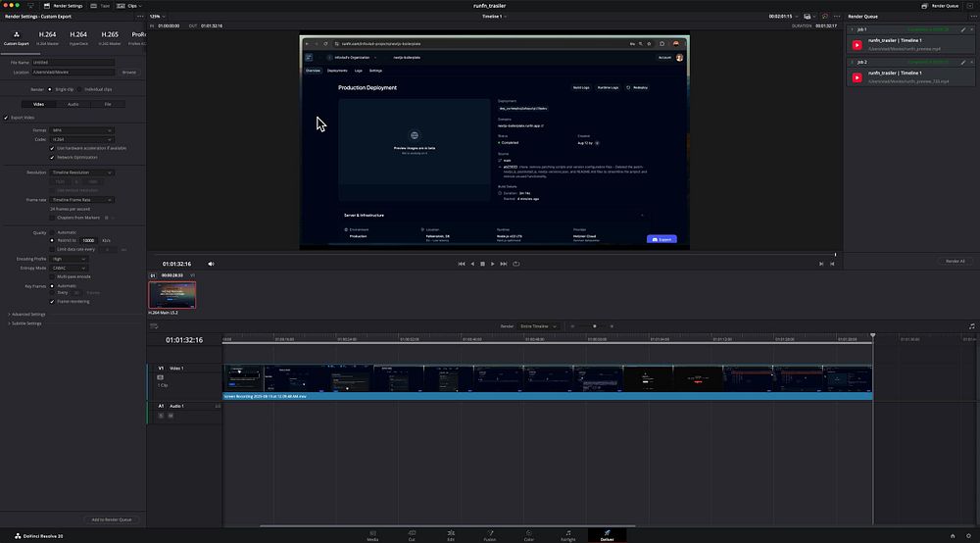Edit Job 1 with the pencil icon
Screen dimensions: 980x543
pos(963,29)
